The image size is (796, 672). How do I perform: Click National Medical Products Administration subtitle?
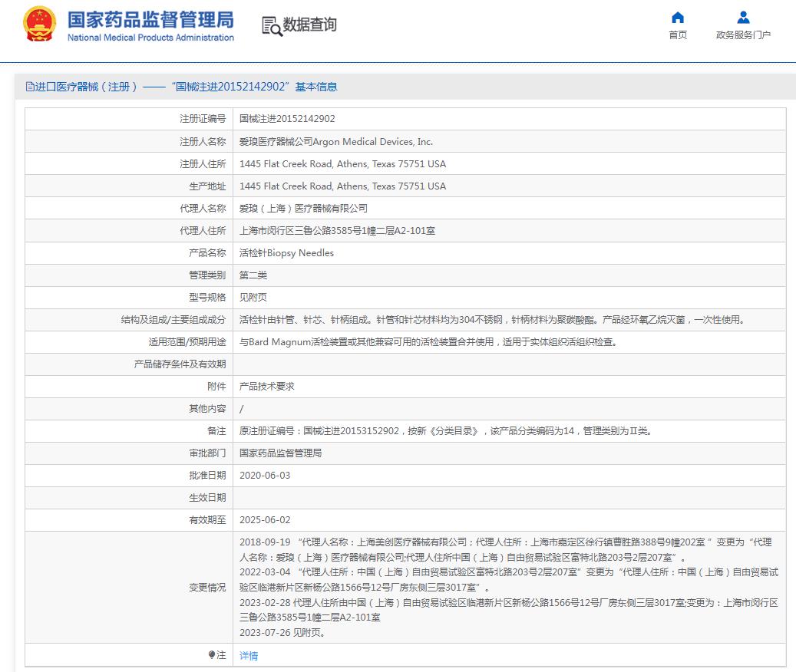[x=150, y=38]
